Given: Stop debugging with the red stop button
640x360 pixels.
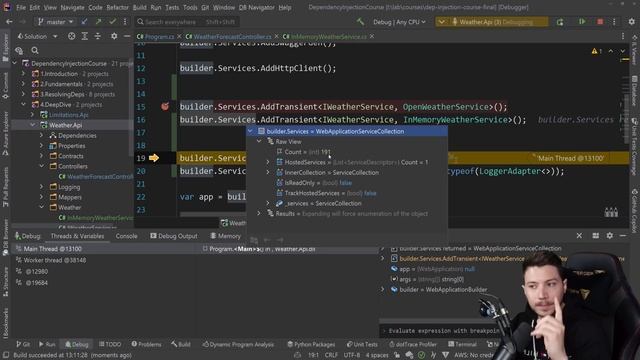Looking at the screenshot, I should 600,22.
